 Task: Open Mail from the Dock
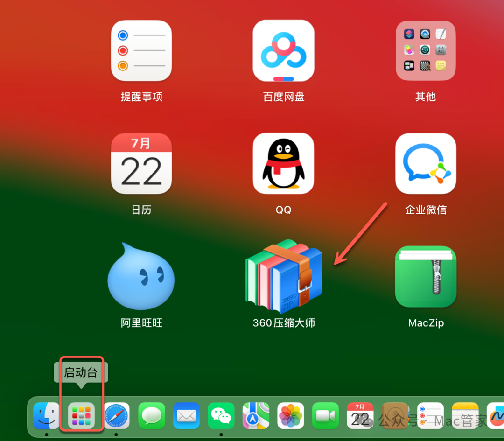tap(186, 416)
